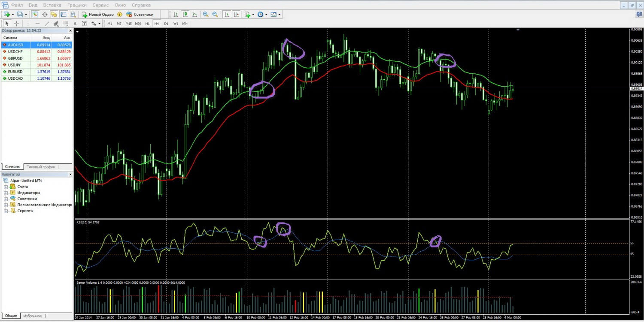Switch timeframe to M15
The width and height of the screenshot is (644, 322).
pyautogui.click(x=128, y=24)
